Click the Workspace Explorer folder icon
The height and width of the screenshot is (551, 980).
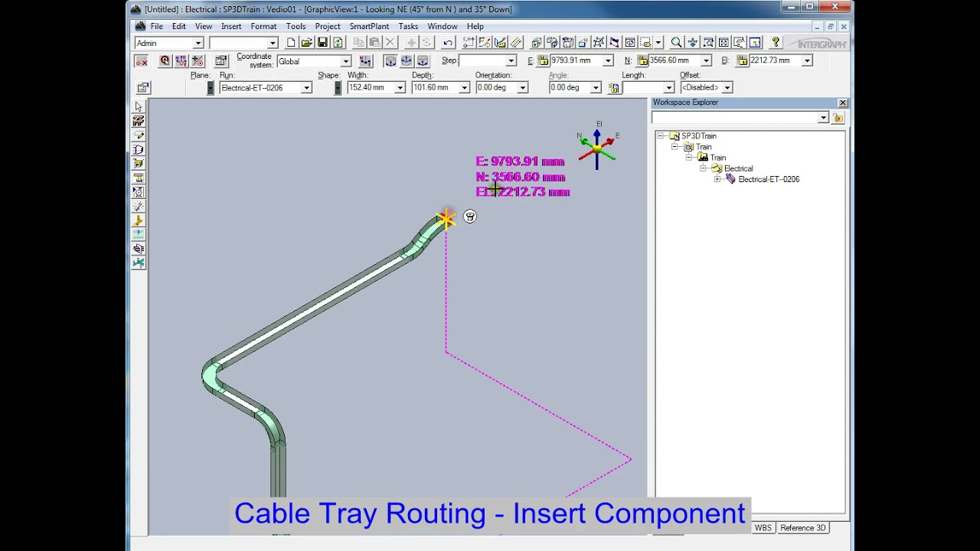point(838,118)
